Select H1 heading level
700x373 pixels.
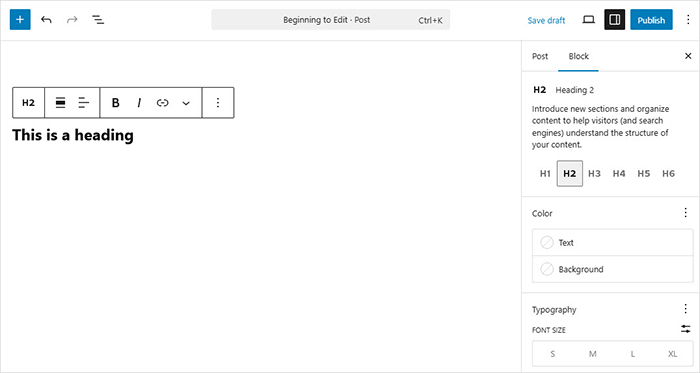tap(545, 174)
